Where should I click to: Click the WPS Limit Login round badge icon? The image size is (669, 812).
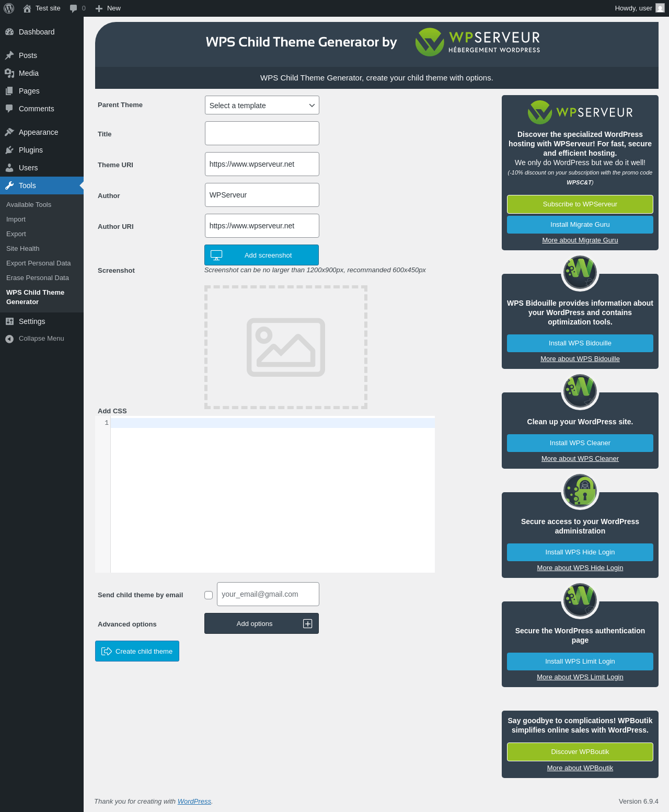tap(580, 600)
